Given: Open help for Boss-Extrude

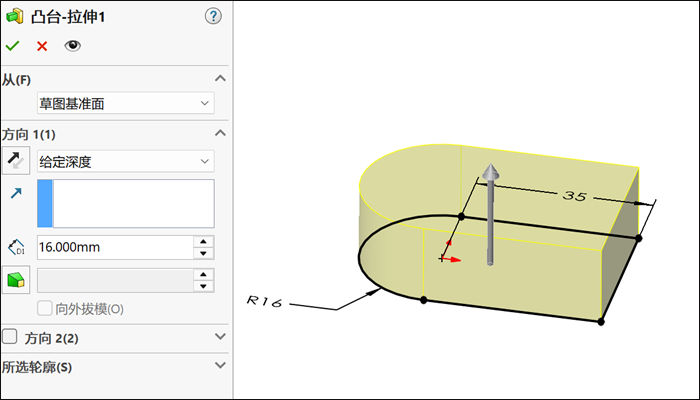Looking at the screenshot, I should [213, 17].
